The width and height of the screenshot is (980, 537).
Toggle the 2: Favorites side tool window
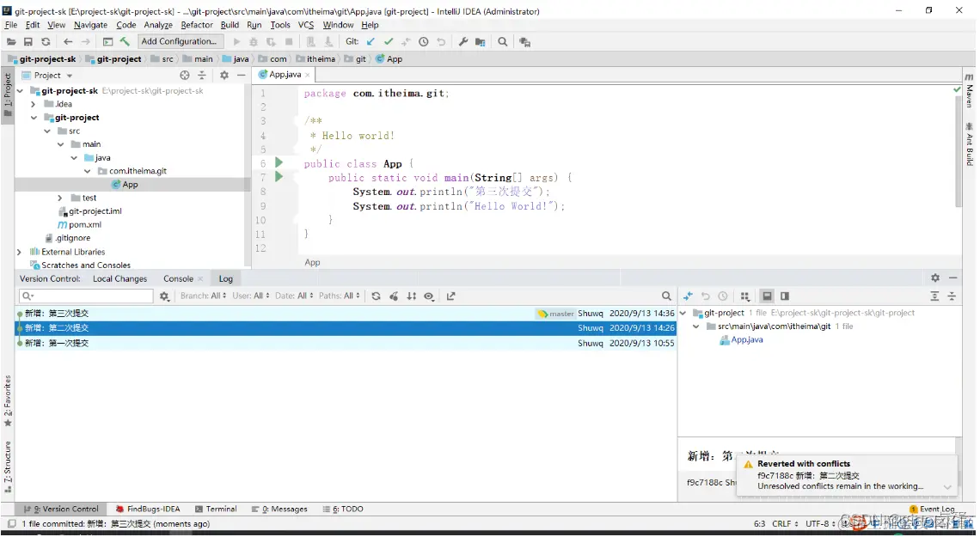click(x=8, y=400)
